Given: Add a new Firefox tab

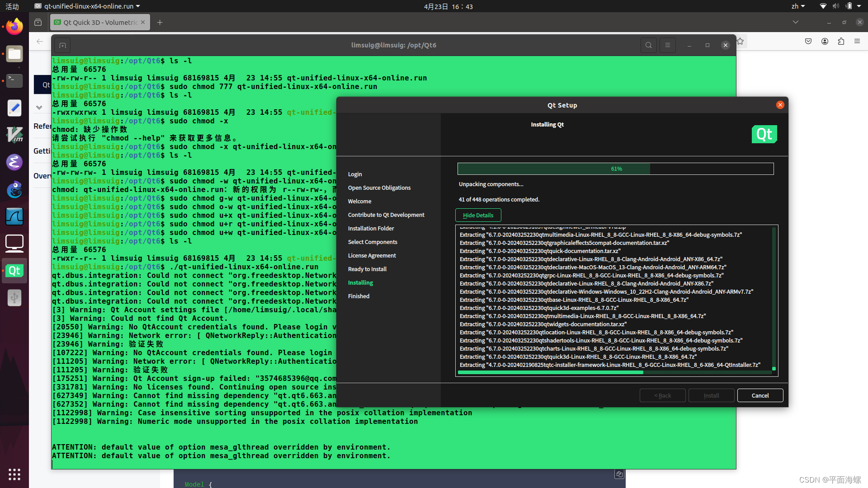Looking at the screenshot, I should tap(160, 22).
